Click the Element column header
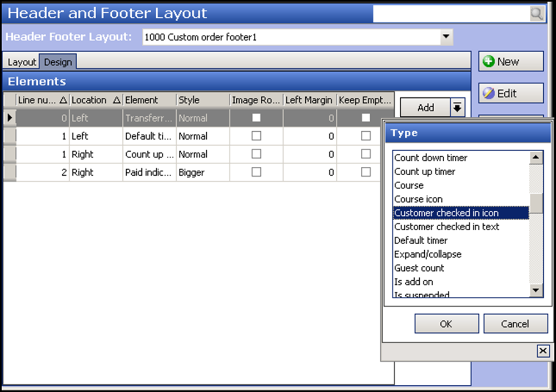Image resolution: width=556 pixels, height=392 pixels. [149, 100]
